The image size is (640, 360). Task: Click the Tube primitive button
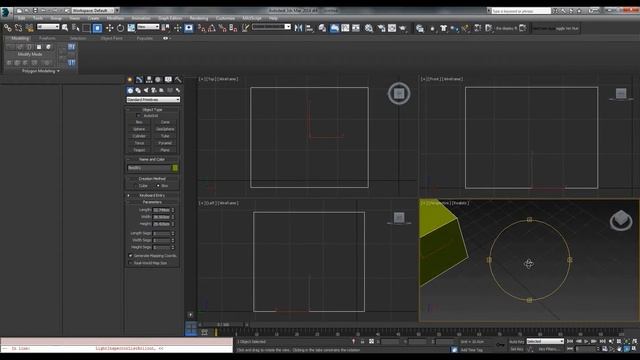[165, 136]
